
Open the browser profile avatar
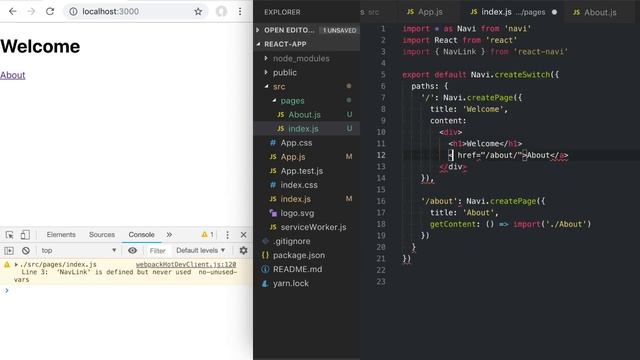(x=221, y=11)
